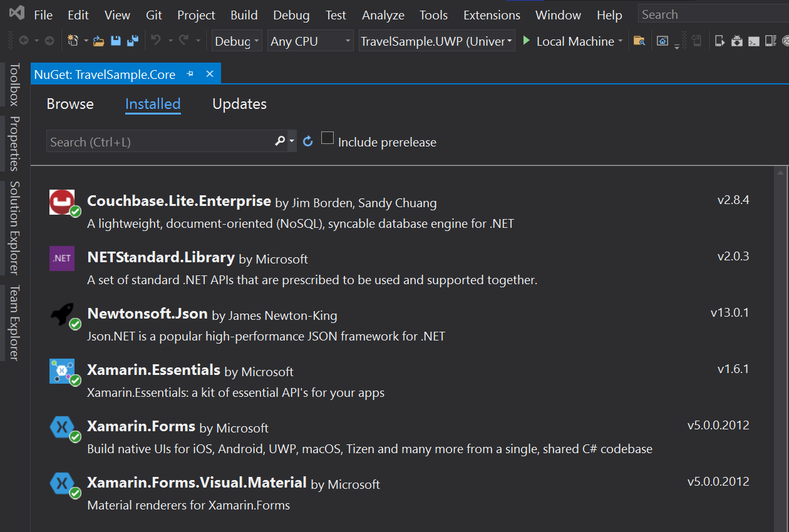Expand the Any CPU platform dropdown
789x532 pixels.
310,41
